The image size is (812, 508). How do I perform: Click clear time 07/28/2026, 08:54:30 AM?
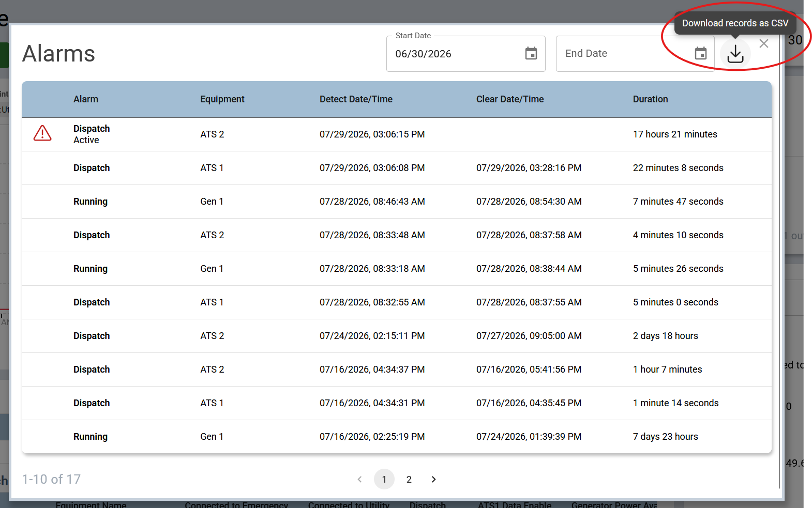[529, 202]
